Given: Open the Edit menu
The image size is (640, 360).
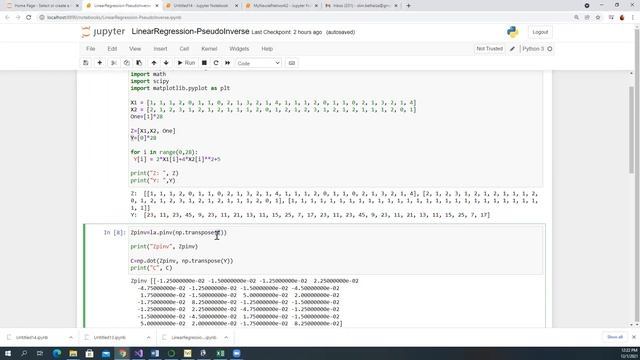Looking at the screenshot, I should 112,49.
